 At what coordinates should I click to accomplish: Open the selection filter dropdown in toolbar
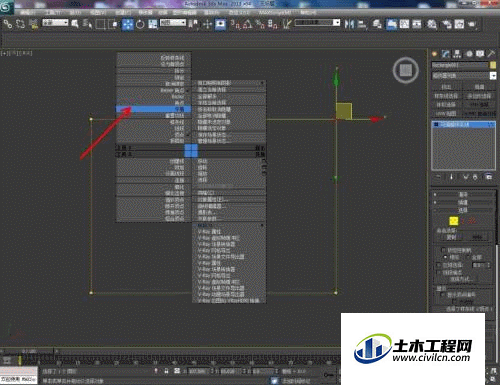pyautogui.click(x=55, y=23)
